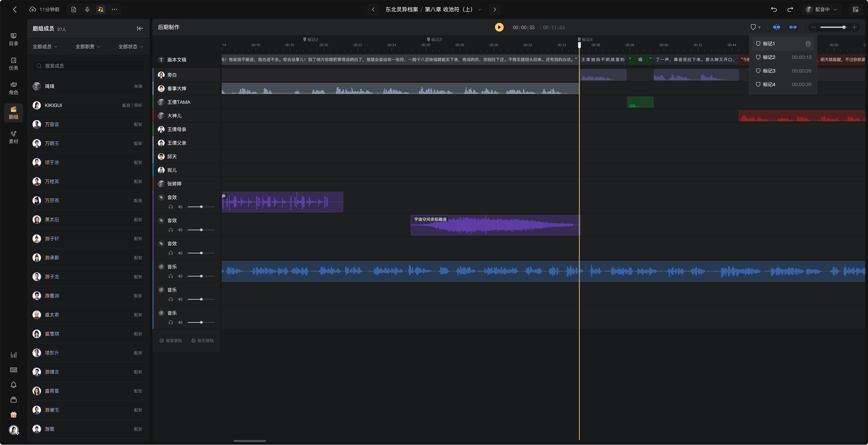Toggle headphone solo on first 音乐 track
Image resolution: width=868 pixels, height=445 pixels.
coord(171,276)
